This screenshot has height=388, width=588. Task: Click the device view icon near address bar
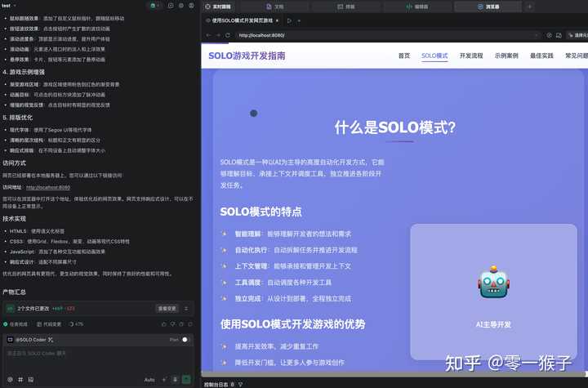coord(559,35)
